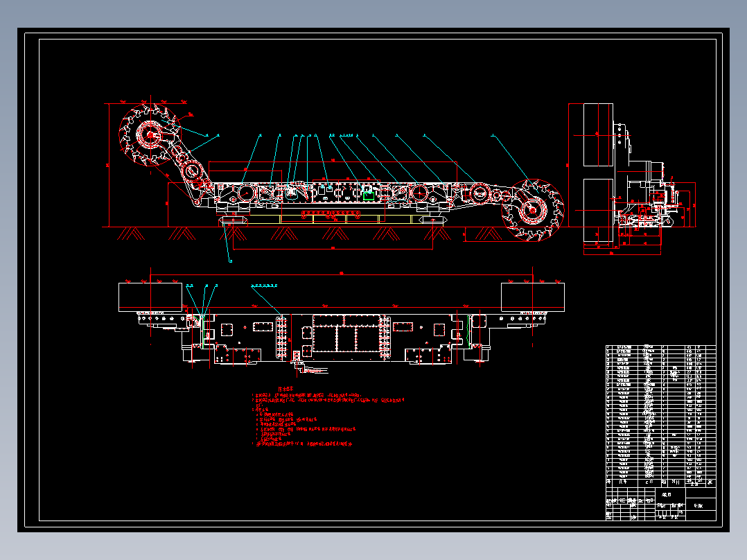Image resolution: width=747 pixels, height=560 pixels.
Task: Select the right lowered cutting drum
Action: pos(533,210)
